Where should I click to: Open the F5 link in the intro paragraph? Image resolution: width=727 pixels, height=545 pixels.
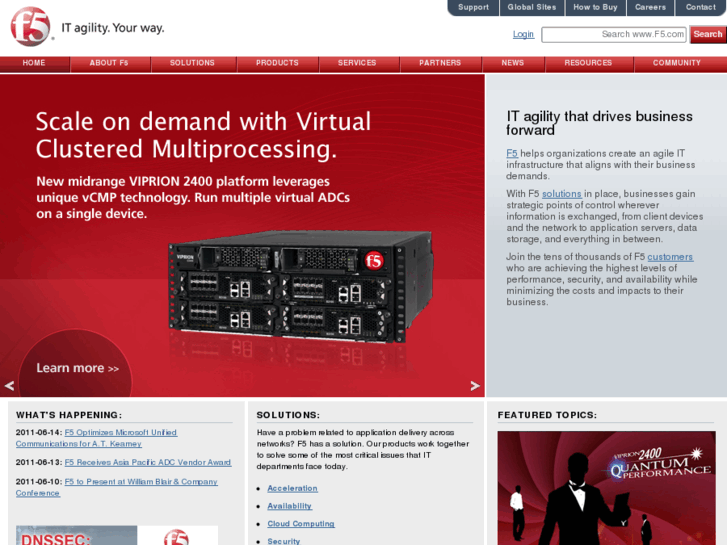point(512,154)
